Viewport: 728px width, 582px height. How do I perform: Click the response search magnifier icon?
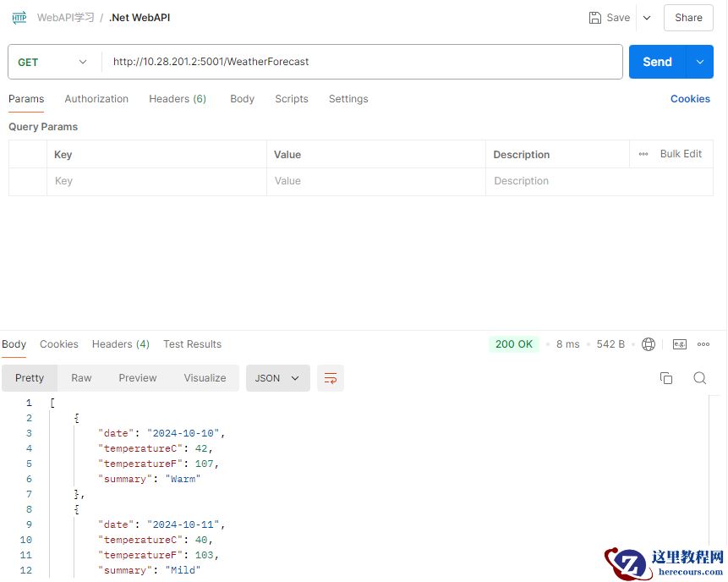click(x=700, y=378)
